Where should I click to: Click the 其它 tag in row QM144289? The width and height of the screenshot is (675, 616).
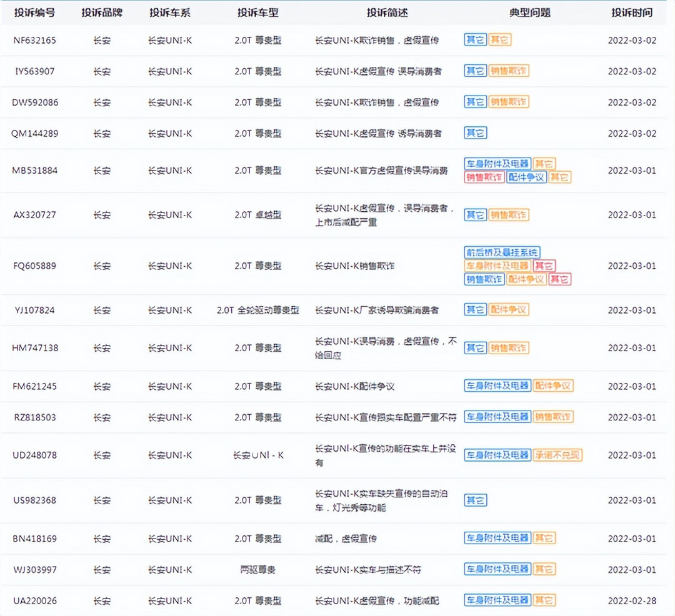click(475, 132)
